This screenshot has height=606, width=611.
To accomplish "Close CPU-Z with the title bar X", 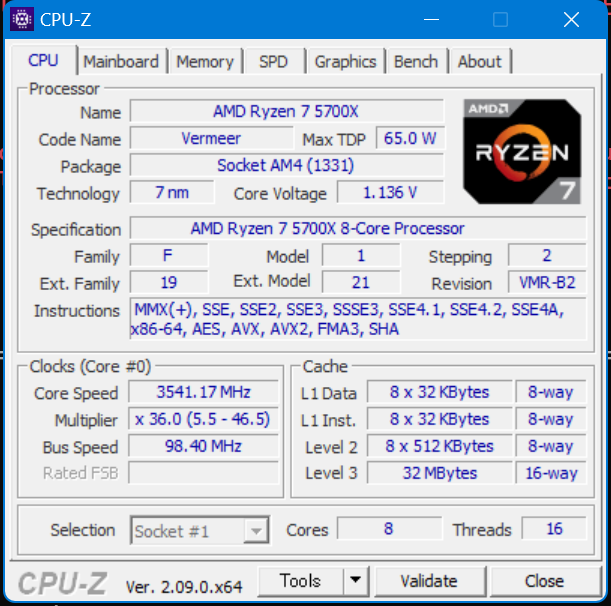I will coord(571,19).
